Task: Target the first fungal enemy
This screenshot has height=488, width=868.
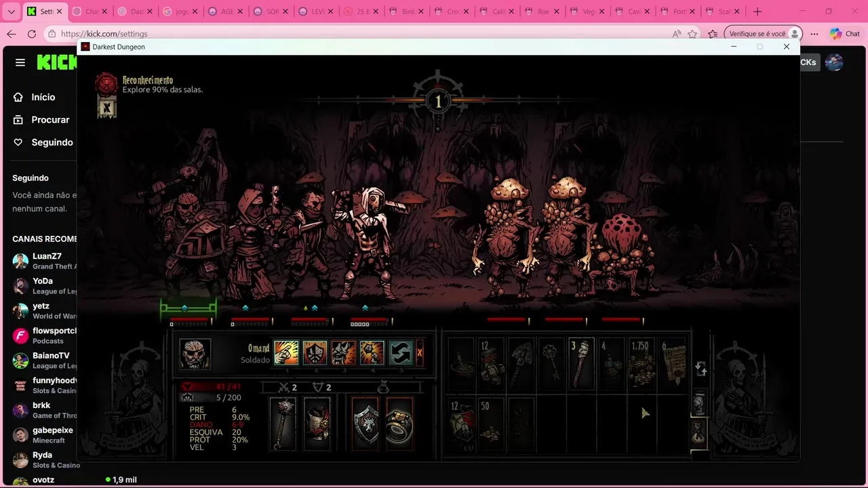Action: click(507, 237)
